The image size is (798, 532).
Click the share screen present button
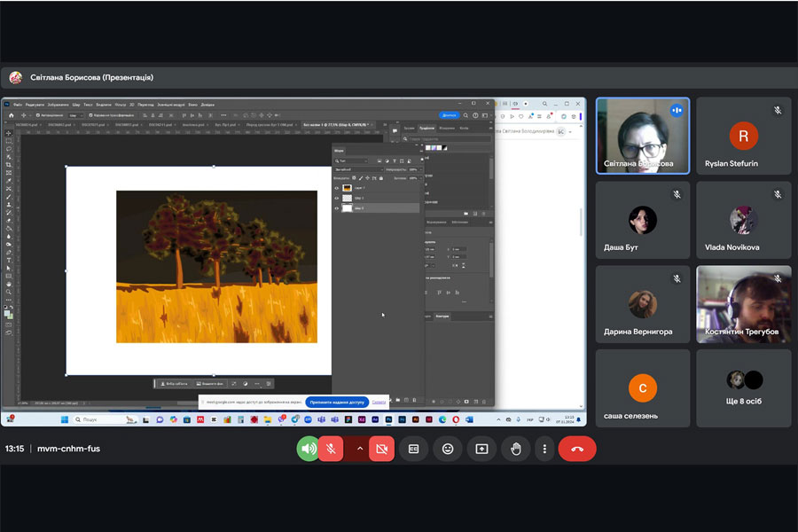point(481,449)
